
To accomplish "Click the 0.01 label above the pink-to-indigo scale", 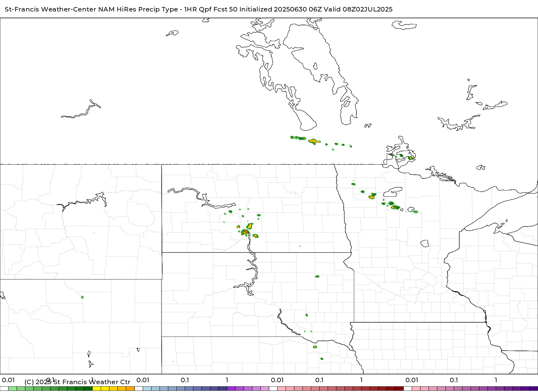I will (412, 380).
